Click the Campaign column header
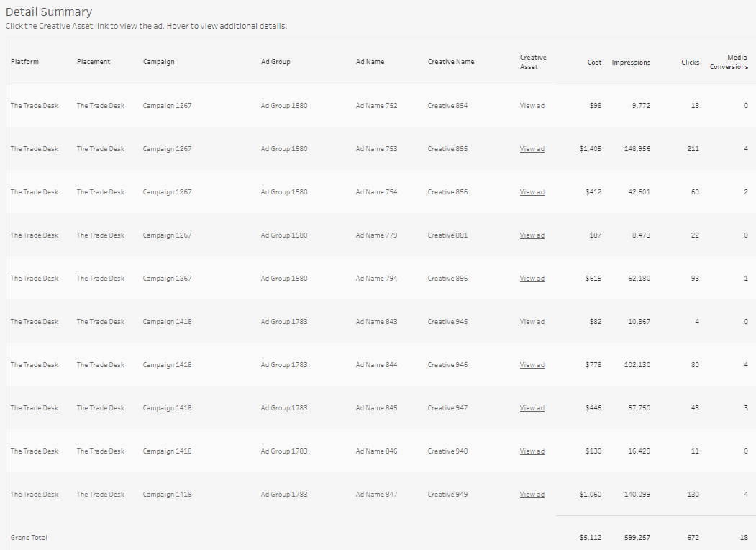The height and width of the screenshot is (550, 756). coord(159,62)
